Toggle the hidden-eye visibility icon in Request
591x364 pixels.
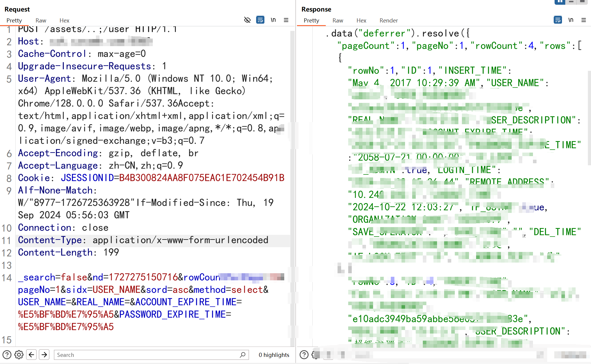(247, 20)
